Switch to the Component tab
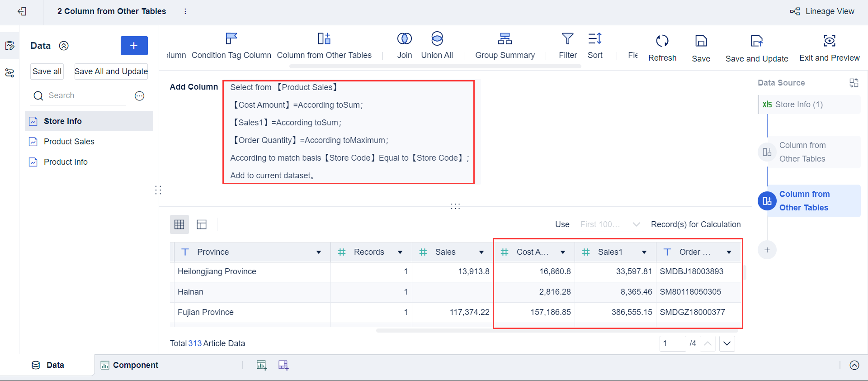Screen dimensions: 868x381 (130, 365)
